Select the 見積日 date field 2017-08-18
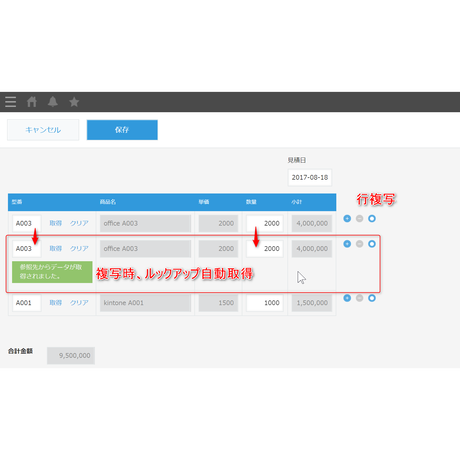 pyautogui.click(x=310, y=177)
